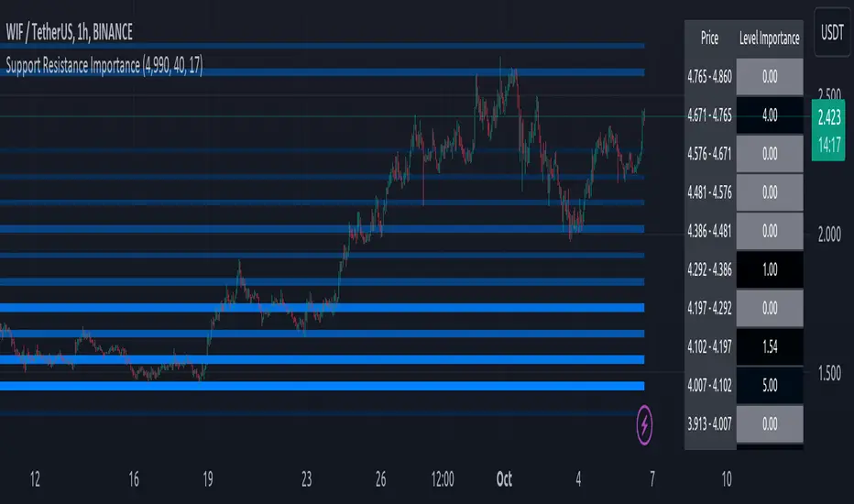Select price range cell 4.671 - 4.765

(x=709, y=115)
